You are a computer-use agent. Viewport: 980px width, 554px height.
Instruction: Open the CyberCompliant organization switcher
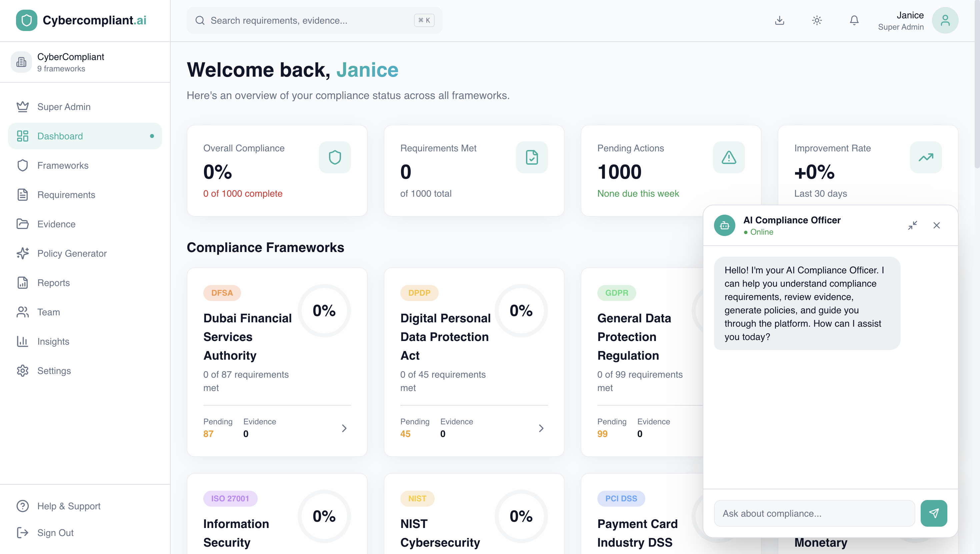tap(84, 62)
